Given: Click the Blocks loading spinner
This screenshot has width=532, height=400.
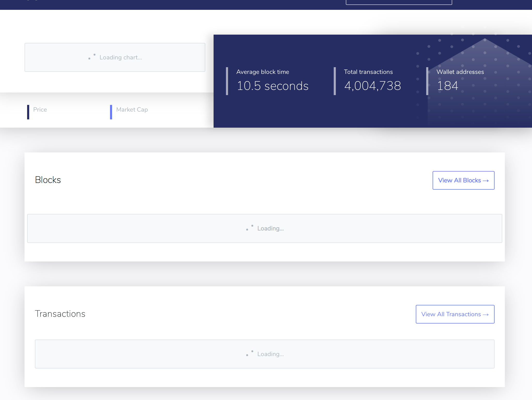Looking at the screenshot, I should tap(249, 228).
